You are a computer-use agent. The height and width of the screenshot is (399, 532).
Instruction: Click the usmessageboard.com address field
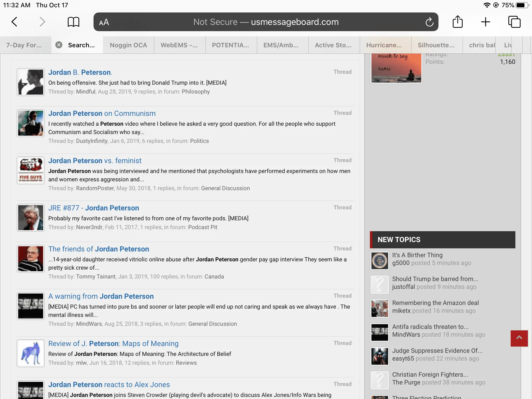tap(266, 22)
